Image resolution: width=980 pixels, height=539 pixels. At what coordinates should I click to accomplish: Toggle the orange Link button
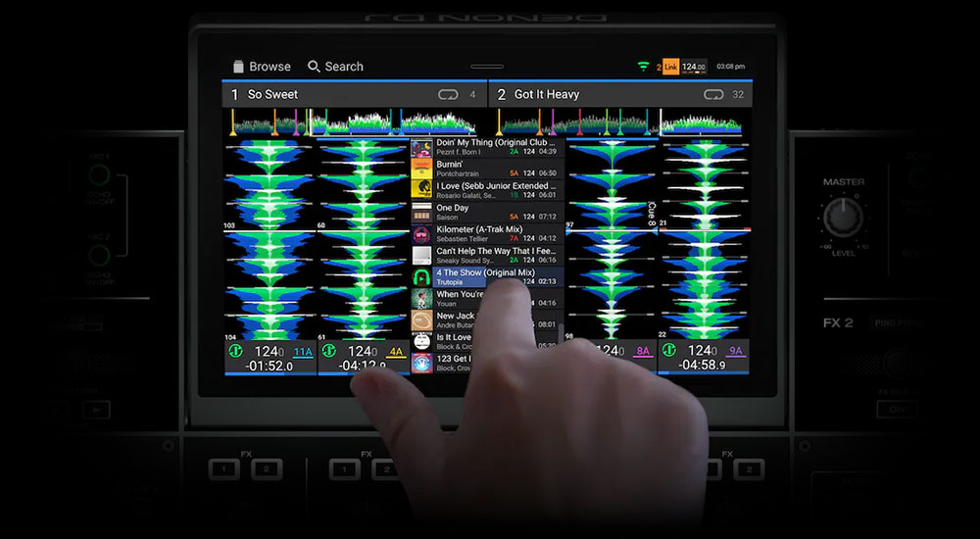pos(670,67)
